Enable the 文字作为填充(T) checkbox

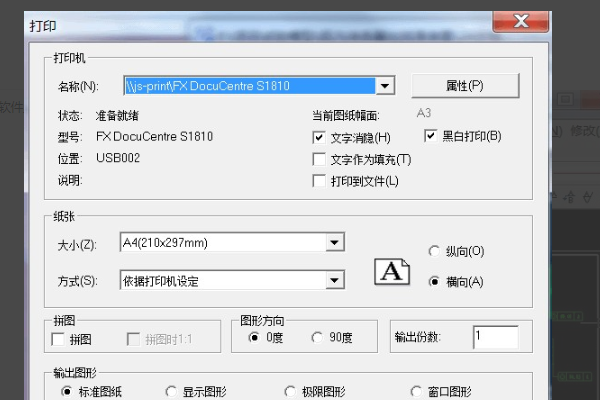pyautogui.click(x=319, y=159)
